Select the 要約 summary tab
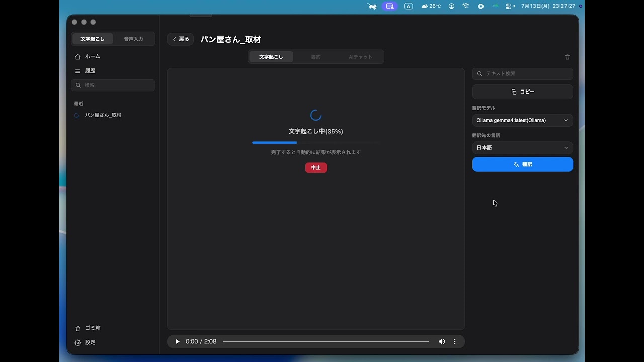This screenshot has height=362, width=644. (316, 57)
